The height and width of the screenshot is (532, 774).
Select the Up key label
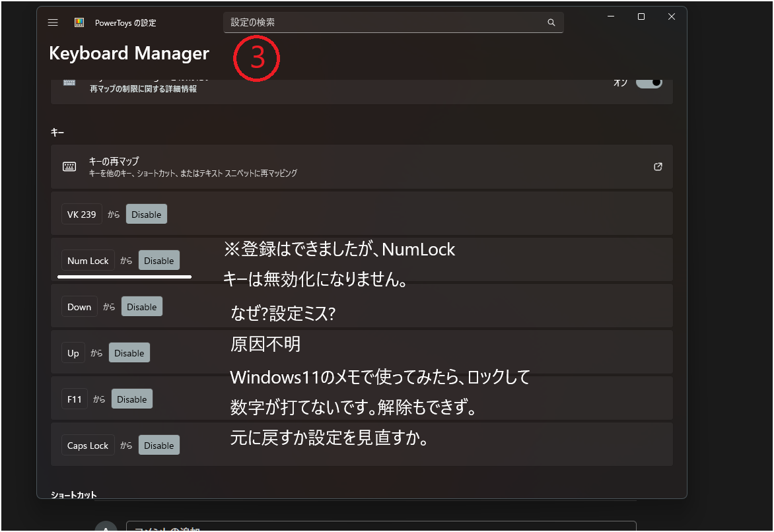coord(73,353)
